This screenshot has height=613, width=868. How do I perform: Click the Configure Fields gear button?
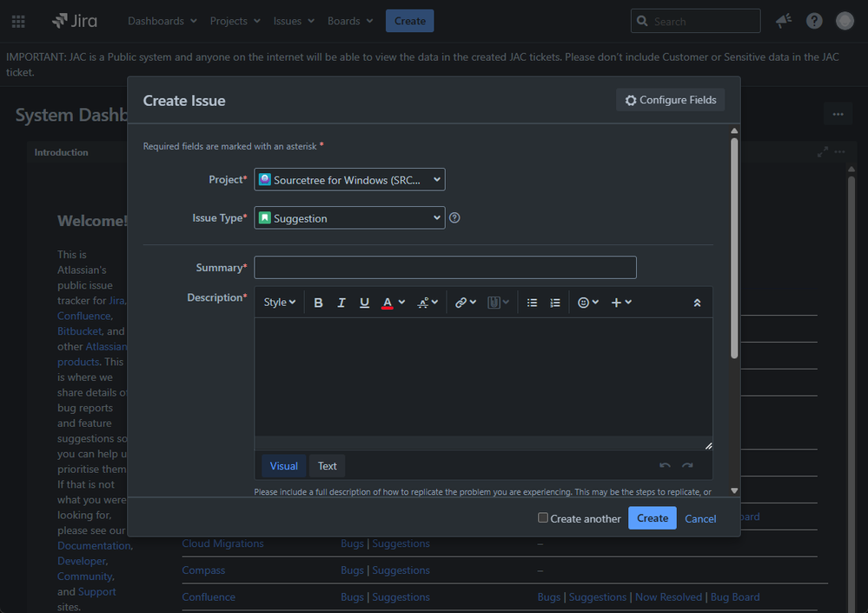coord(671,100)
